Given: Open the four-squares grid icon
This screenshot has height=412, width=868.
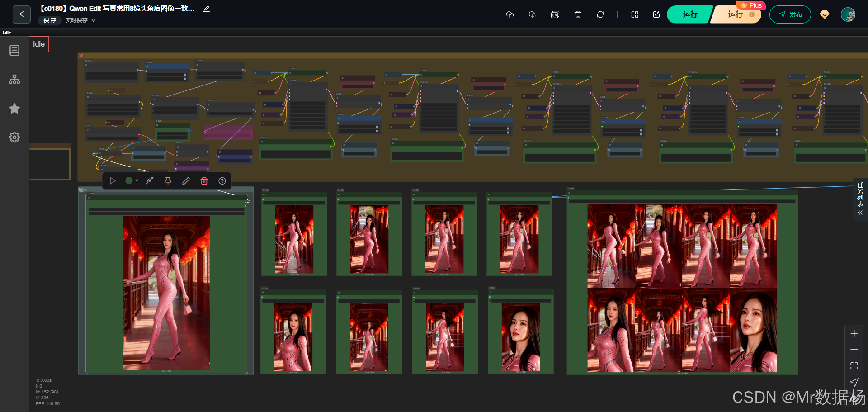Looking at the screenshot, I should tap(635, 14).
